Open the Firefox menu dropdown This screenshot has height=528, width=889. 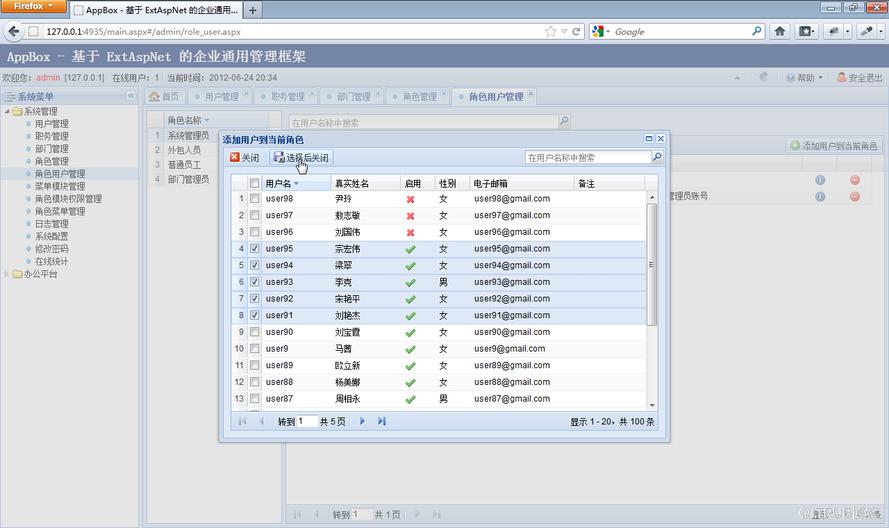(33, 6)
